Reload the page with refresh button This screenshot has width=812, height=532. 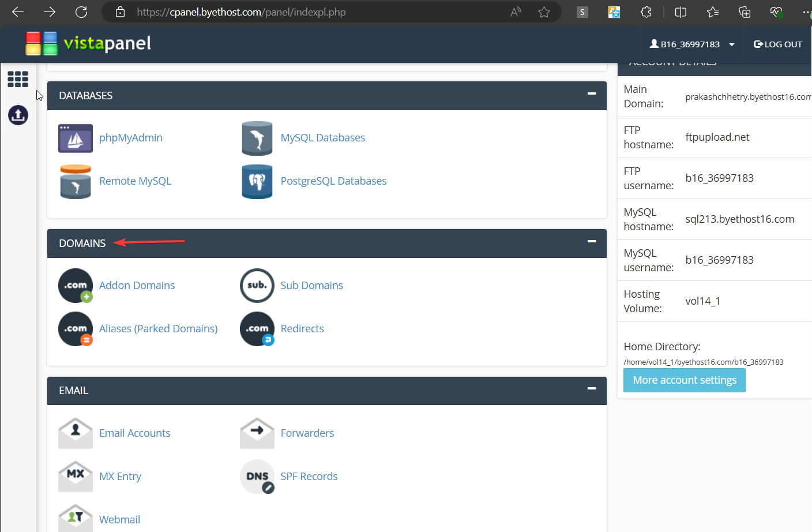coord(81,12)
